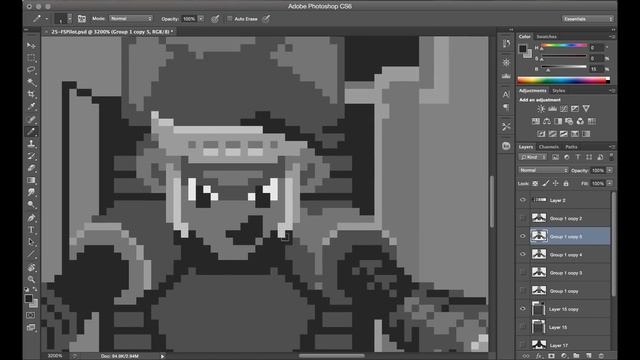
Task: Toggle lock all for layer
Action: (566, 184)
